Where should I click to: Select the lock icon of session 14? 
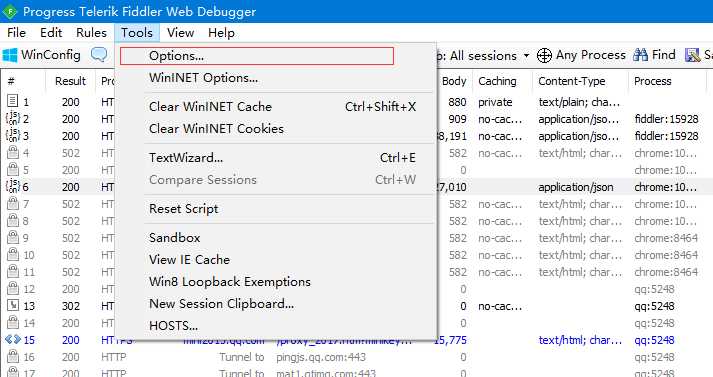(x=13, y=322)
